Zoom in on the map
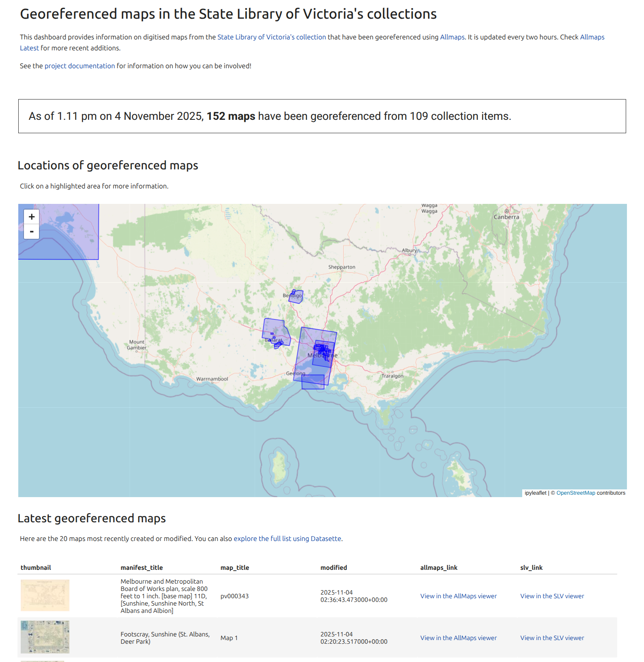 [x=32, y=217]
